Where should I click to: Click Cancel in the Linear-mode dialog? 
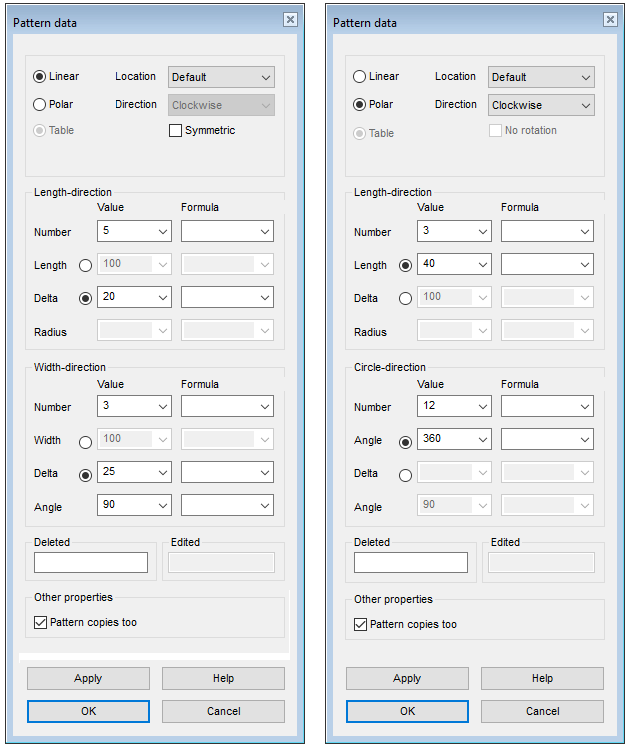pyautogui.click(x=223, y=711)
